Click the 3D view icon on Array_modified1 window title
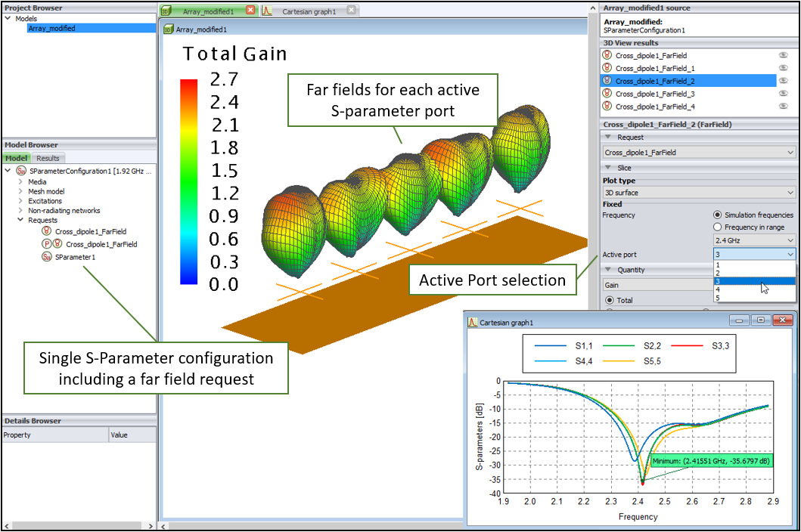This screenshot has height=532, width=801. click(x=169, y=29)
